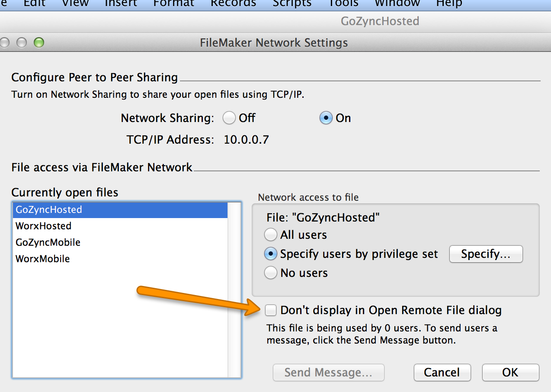Open the Insert menu
The height and width of the screenshot is (392, 551).
121,3
